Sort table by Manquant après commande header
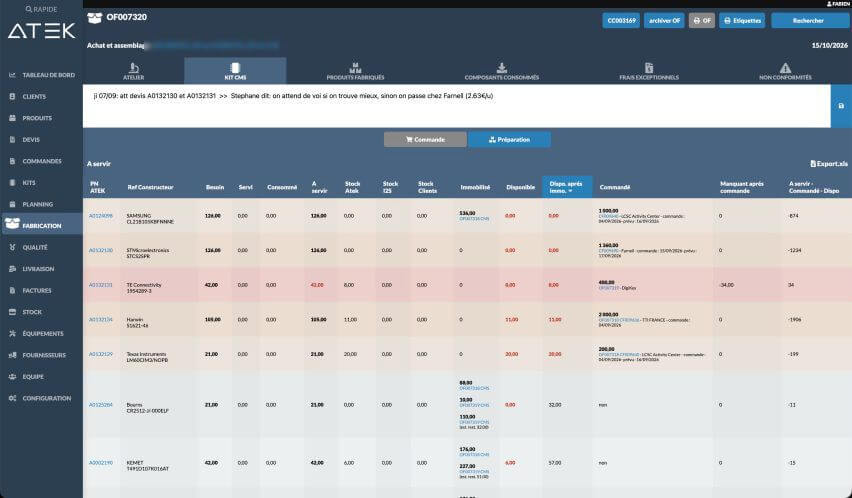 point(742,187)
